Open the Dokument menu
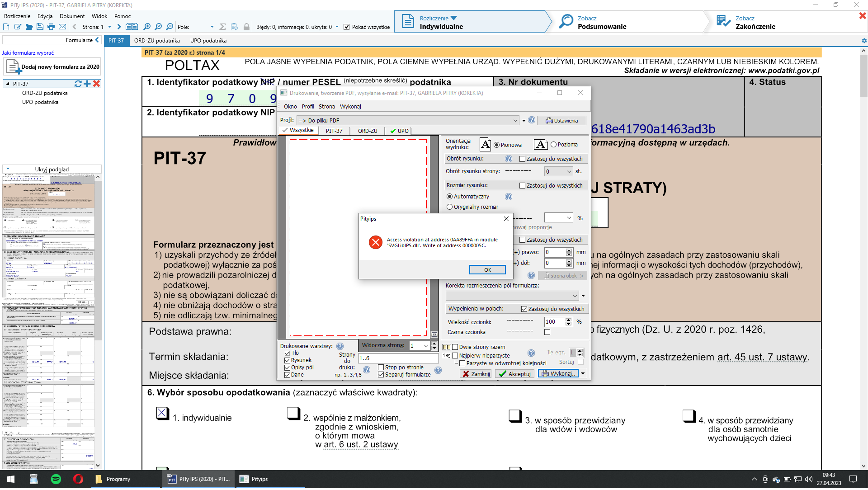 (x=72, y=16)
